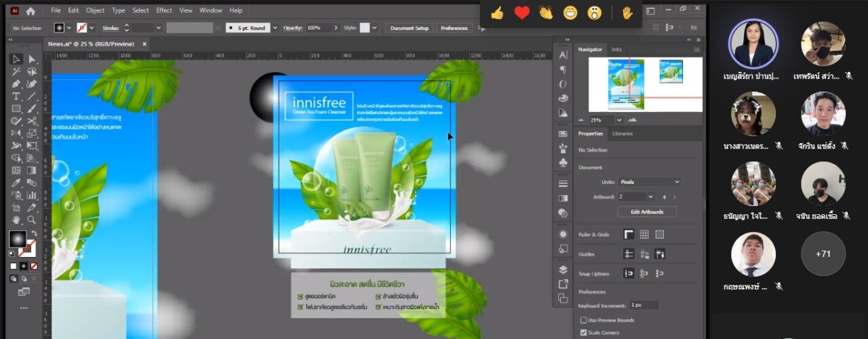The image size is (868, 339).
Task: Select the Magic Wand tool
Action: 16,71
